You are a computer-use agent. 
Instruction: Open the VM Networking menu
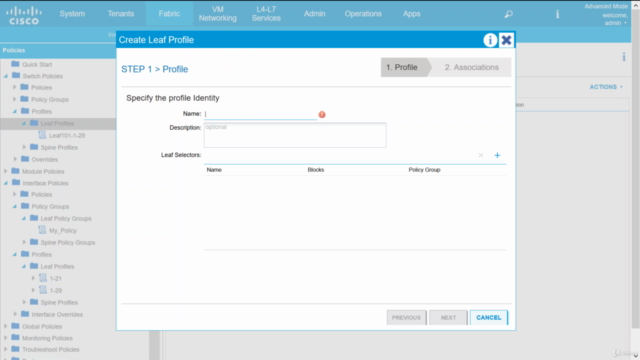[218, 14]
